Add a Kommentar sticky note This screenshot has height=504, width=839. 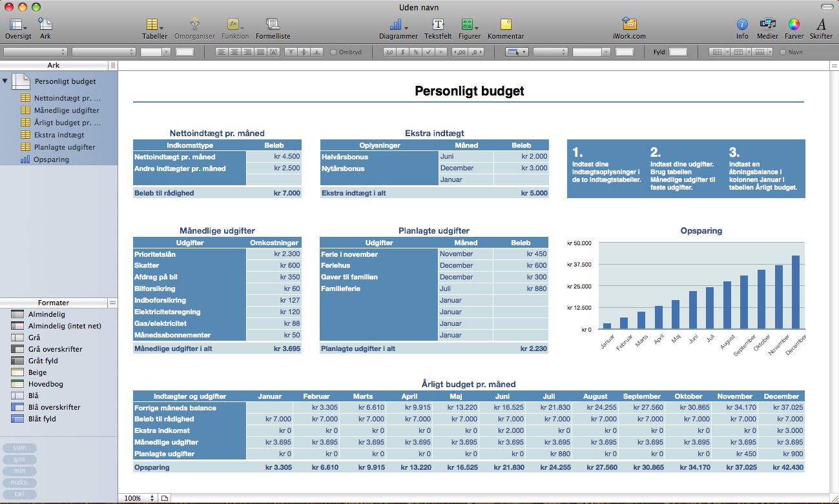[x=505, y=26]
